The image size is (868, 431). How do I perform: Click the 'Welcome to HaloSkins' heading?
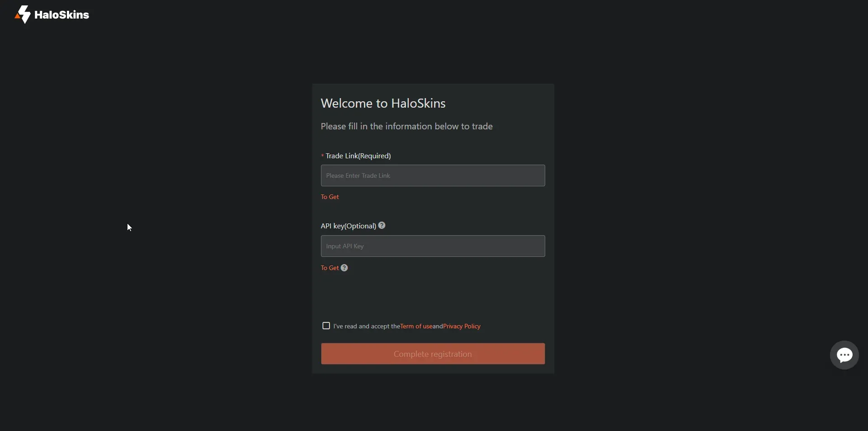(x=383, y=104)
